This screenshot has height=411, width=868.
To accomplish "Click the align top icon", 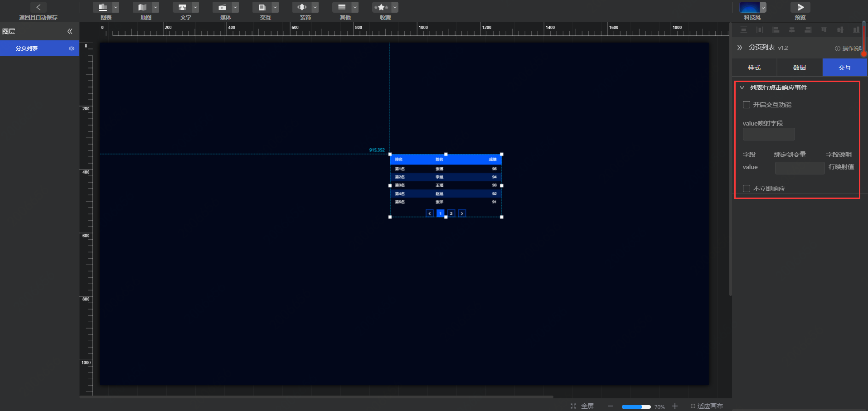I will click(824, 30).
